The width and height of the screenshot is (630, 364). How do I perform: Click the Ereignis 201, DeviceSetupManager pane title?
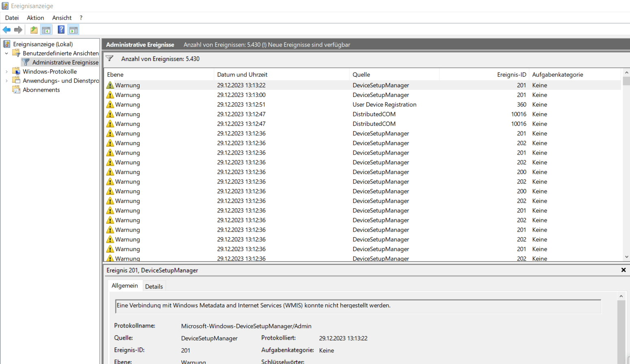tap(152, 270)
